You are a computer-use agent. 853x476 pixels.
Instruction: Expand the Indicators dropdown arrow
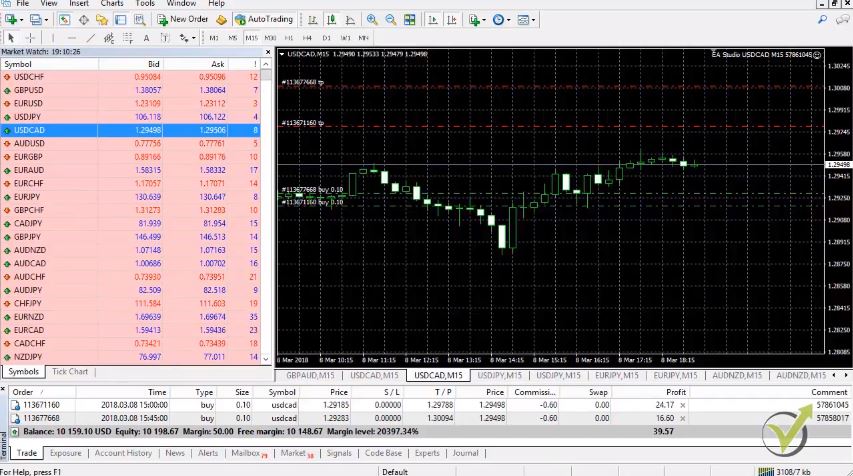(x=484, y=20)
